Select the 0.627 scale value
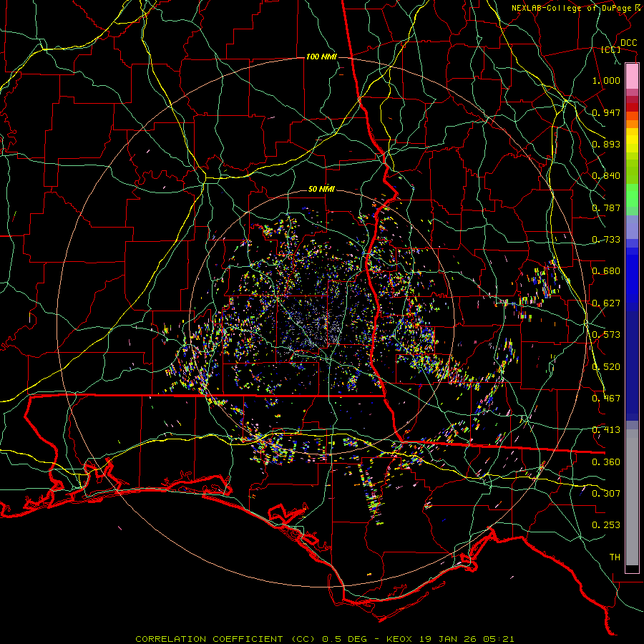 pos(606,303)
